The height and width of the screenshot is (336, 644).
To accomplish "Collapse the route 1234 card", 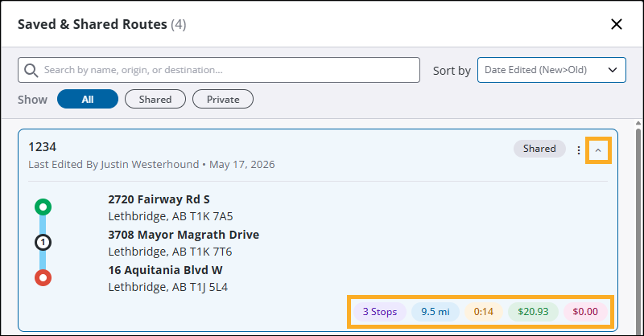I will click(x=598, y=150).
